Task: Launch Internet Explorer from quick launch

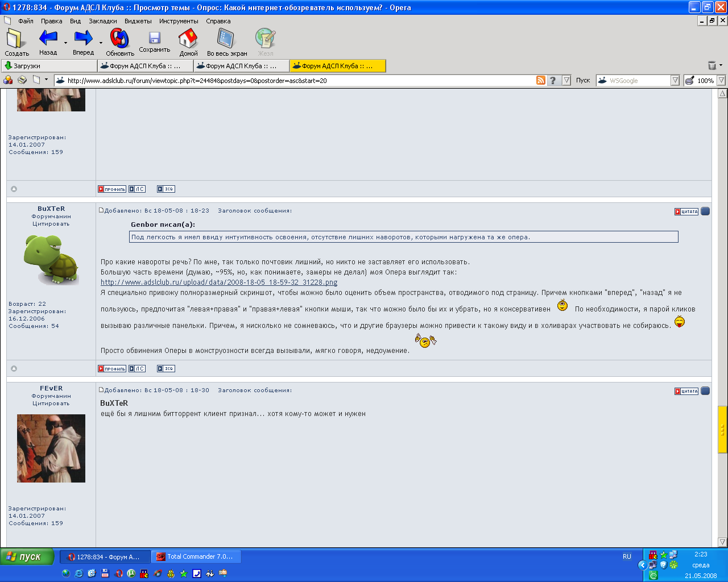Action: point(78,573)
